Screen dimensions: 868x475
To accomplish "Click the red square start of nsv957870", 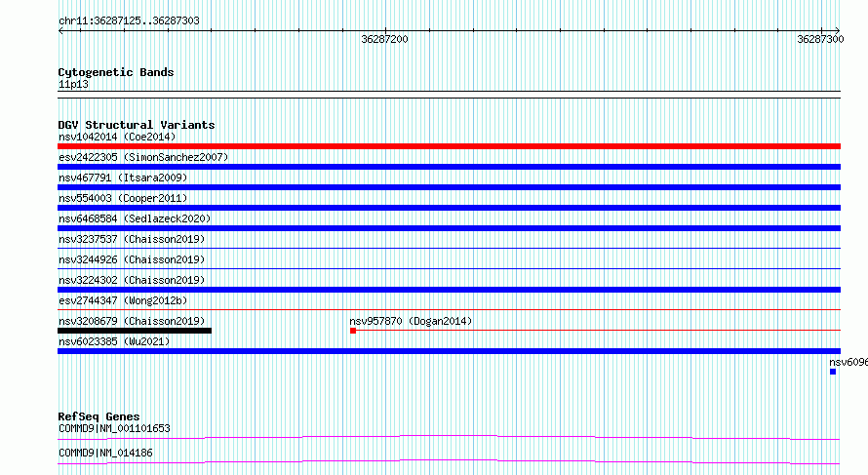I will (x=353, y=331).
